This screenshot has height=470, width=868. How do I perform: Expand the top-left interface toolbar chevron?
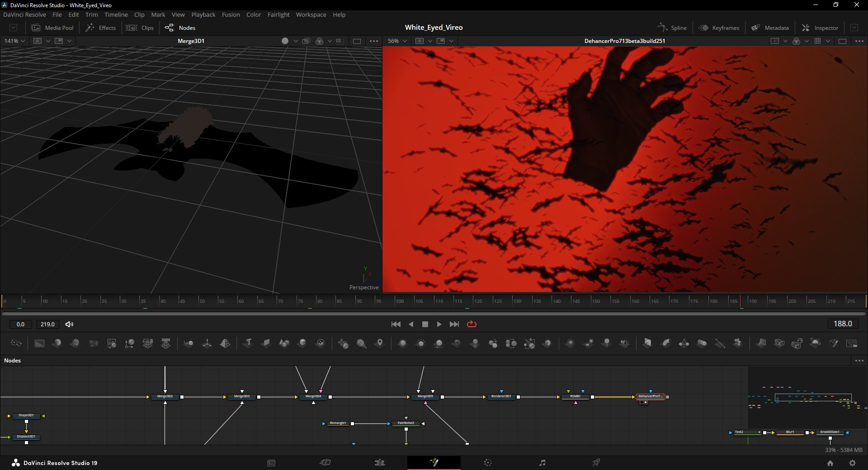click(x=14, y=28)
